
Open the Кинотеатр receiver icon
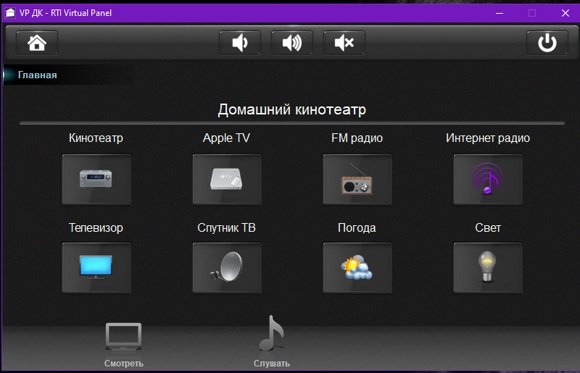coord(96,179)
